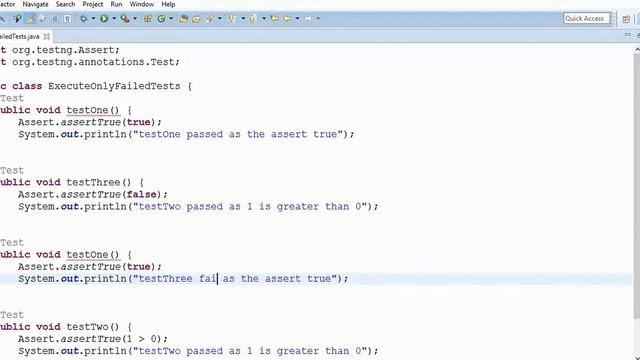Open the Run menu
This screenshot has height=360, width=640.
coord(116,4)
